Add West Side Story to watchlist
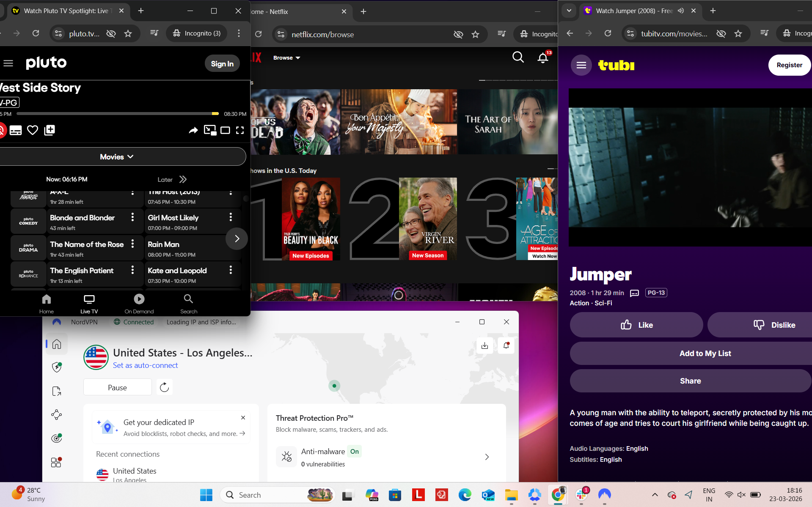 click(50, 130)
